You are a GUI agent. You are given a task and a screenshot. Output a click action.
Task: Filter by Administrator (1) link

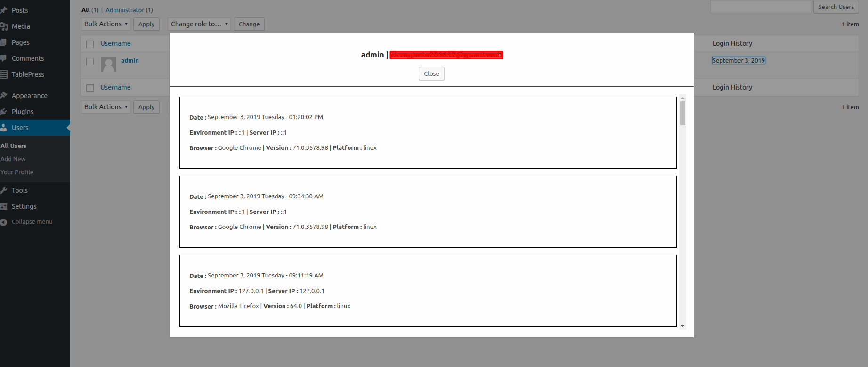coord(129,10)
